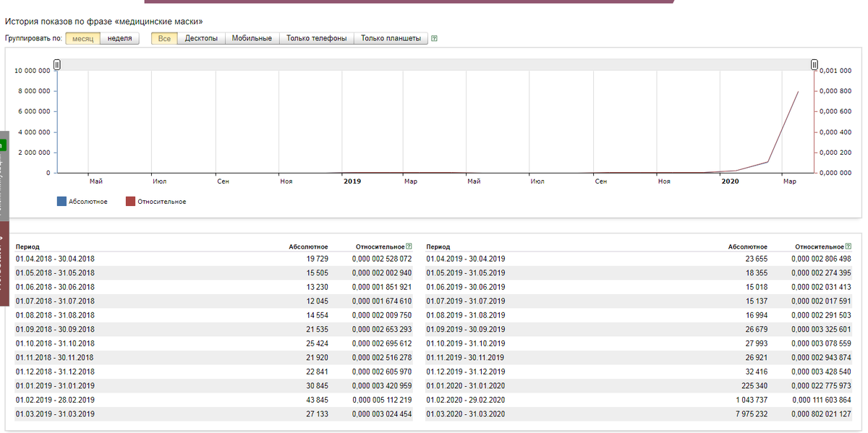Click the relative value 0,000 802 021 127
This screenshot has width=868, height=433.
[x=821, y=414]
